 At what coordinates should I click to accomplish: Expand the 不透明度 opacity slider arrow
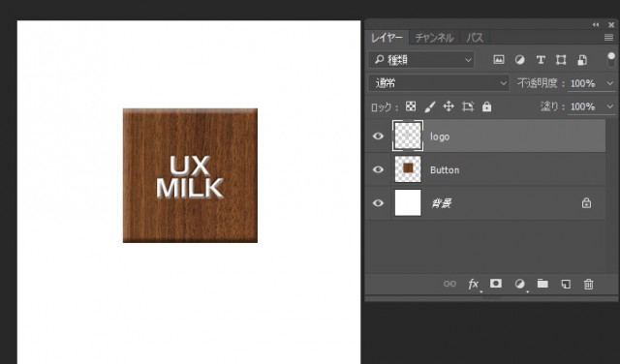(x=609, y=83)
